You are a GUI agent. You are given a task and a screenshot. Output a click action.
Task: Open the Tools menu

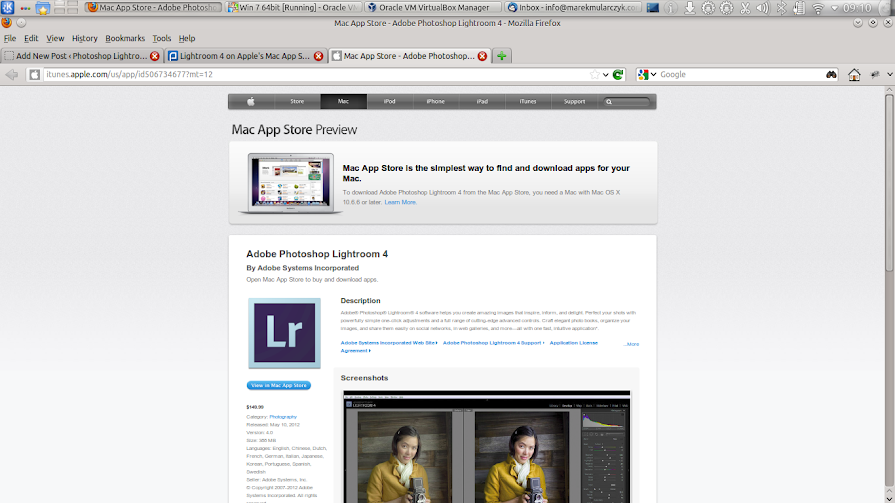pyautogui.click(x=162, y=38)
